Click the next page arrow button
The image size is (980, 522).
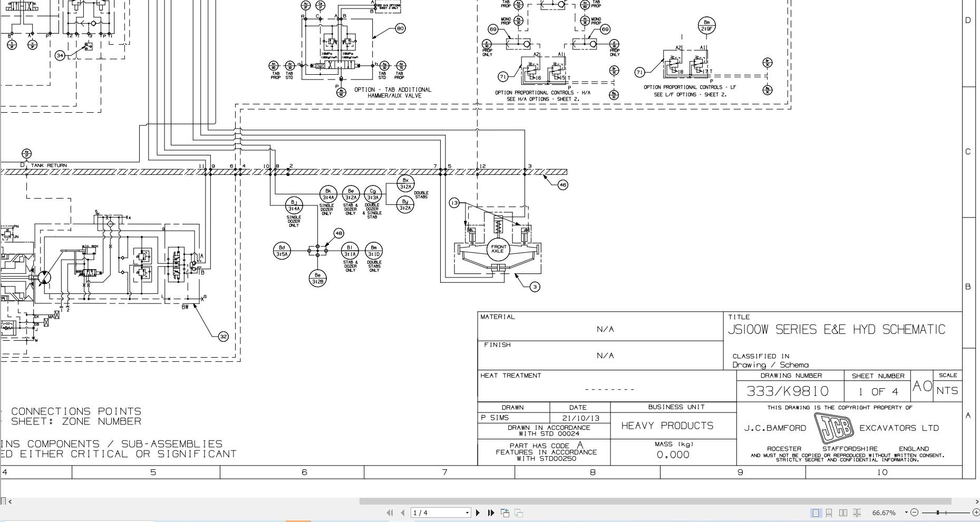[x=478, y=512]
